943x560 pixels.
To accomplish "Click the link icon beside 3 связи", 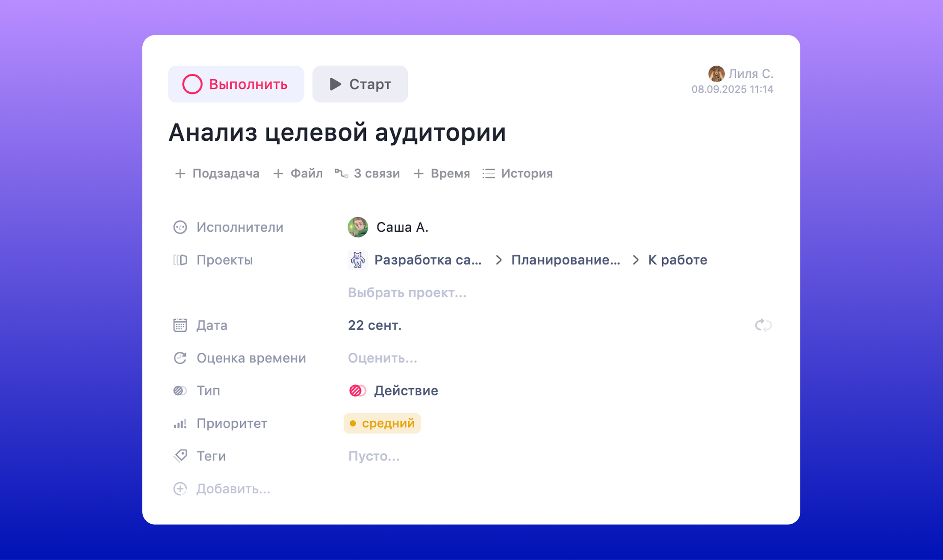I will [x=341, y=174].
